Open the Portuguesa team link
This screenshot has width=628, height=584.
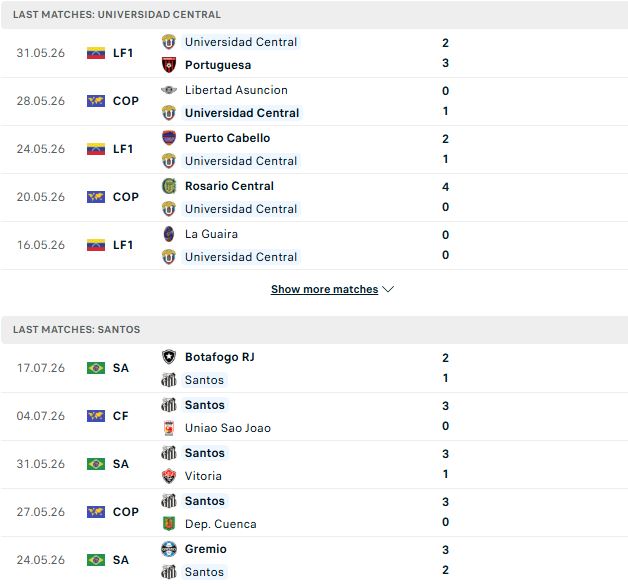pos(218,65)
